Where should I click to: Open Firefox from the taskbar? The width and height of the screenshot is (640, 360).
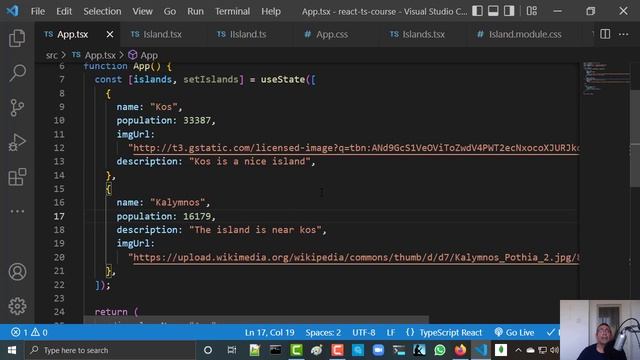tap(460, 350)
